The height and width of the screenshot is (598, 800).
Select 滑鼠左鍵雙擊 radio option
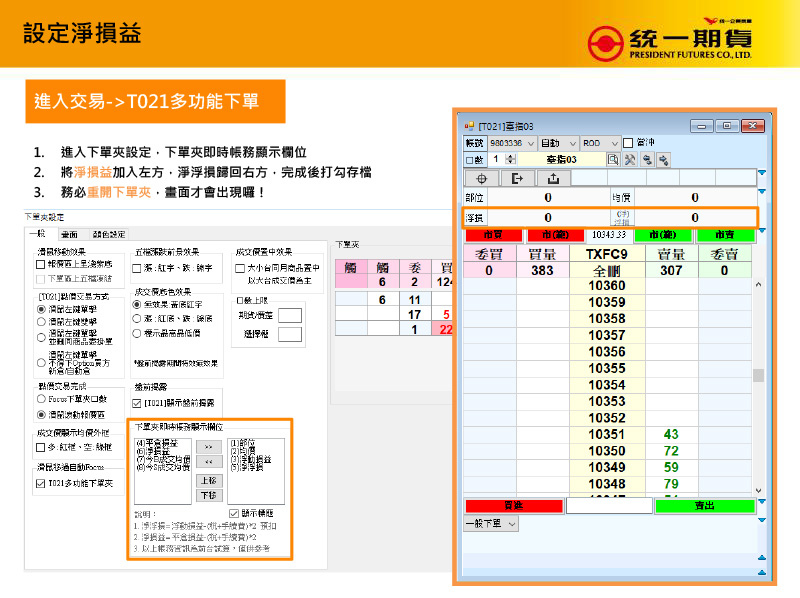pos(41,322)
